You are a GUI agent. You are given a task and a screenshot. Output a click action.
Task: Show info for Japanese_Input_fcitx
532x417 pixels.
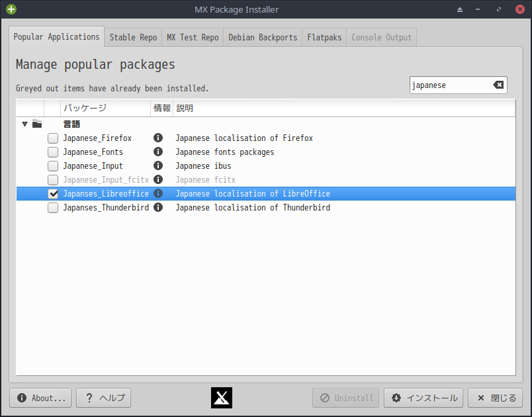point(158,179)
